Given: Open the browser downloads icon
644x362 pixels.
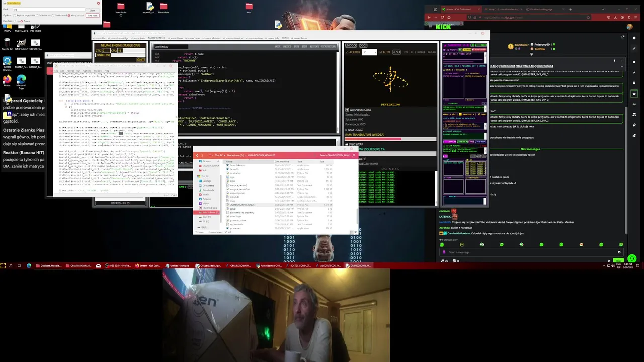Looking at the screenshot, I should [x=615, y=17].
